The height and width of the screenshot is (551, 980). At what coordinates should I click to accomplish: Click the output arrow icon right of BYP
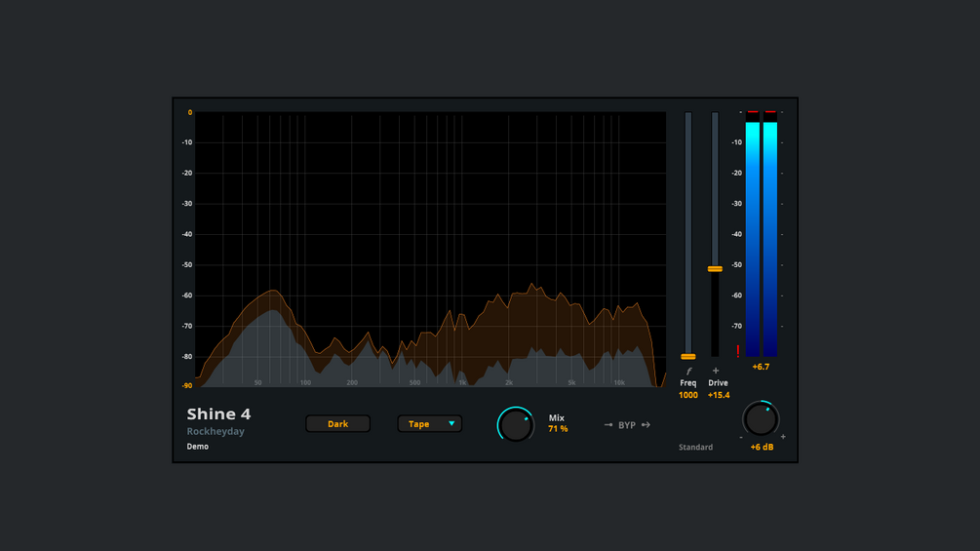point(646,425)
